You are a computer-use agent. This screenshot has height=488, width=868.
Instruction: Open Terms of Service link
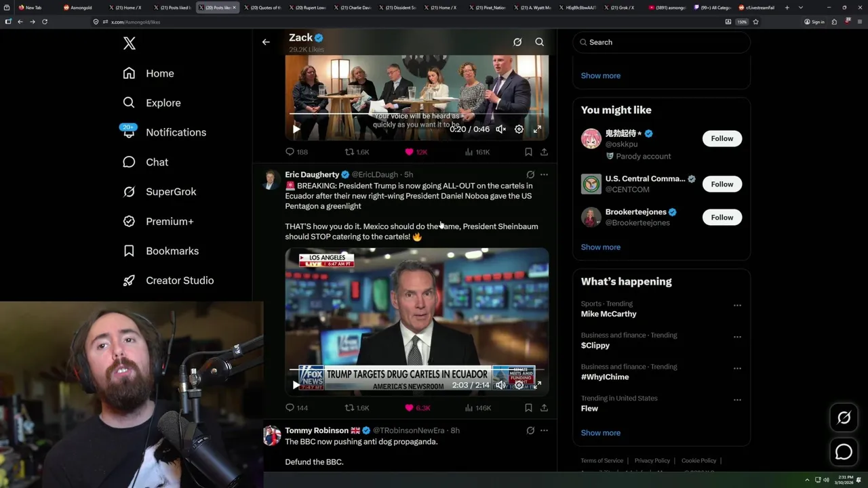tap(602, 461)
